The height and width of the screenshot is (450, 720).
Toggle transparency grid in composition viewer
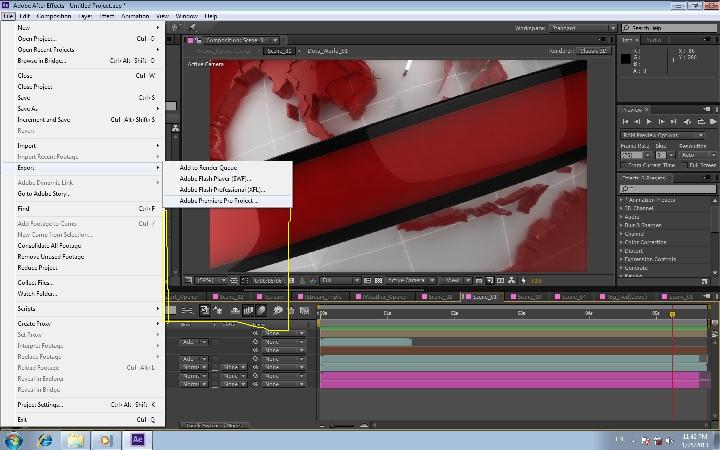click(x=378, y=280)
